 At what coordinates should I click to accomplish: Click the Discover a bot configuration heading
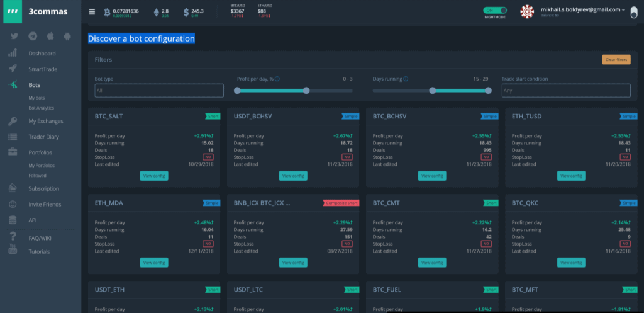[x=142, y=38]
